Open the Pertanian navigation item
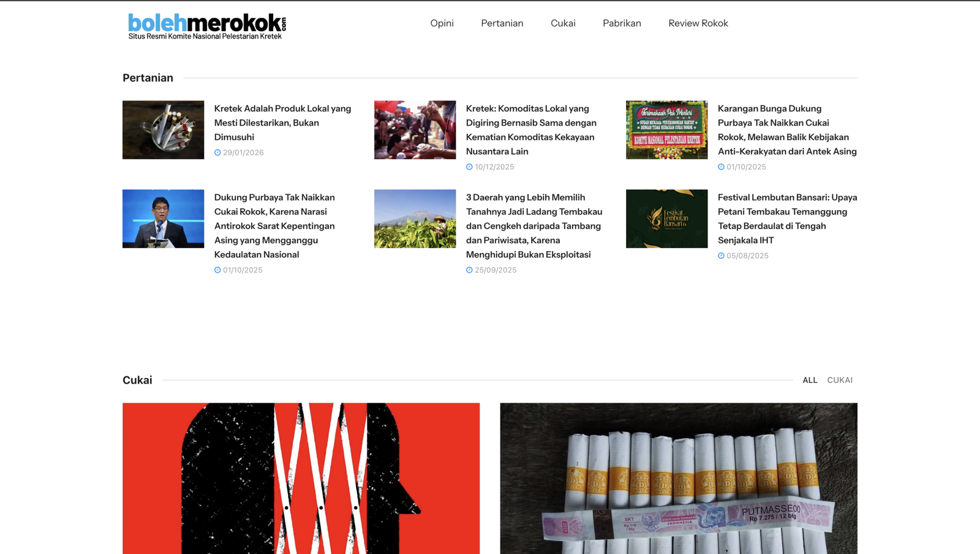980x554 pixels. coord(502,23)
